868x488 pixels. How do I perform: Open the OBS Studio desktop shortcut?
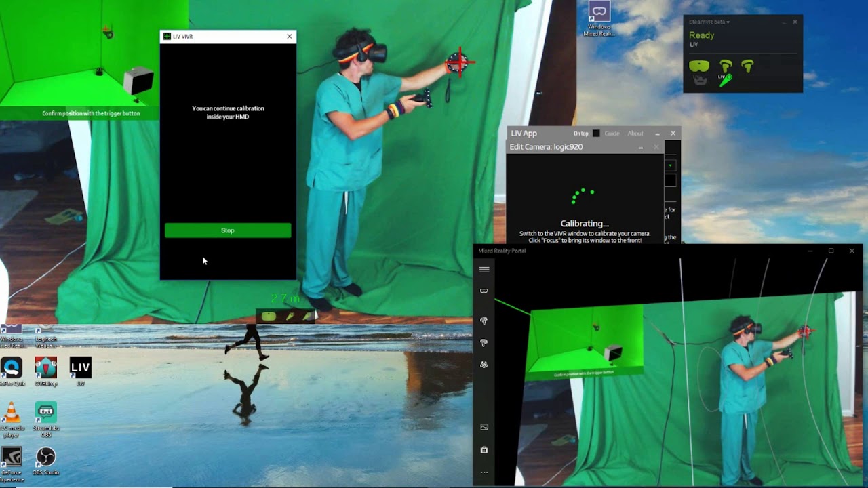[x=45, y=461]
